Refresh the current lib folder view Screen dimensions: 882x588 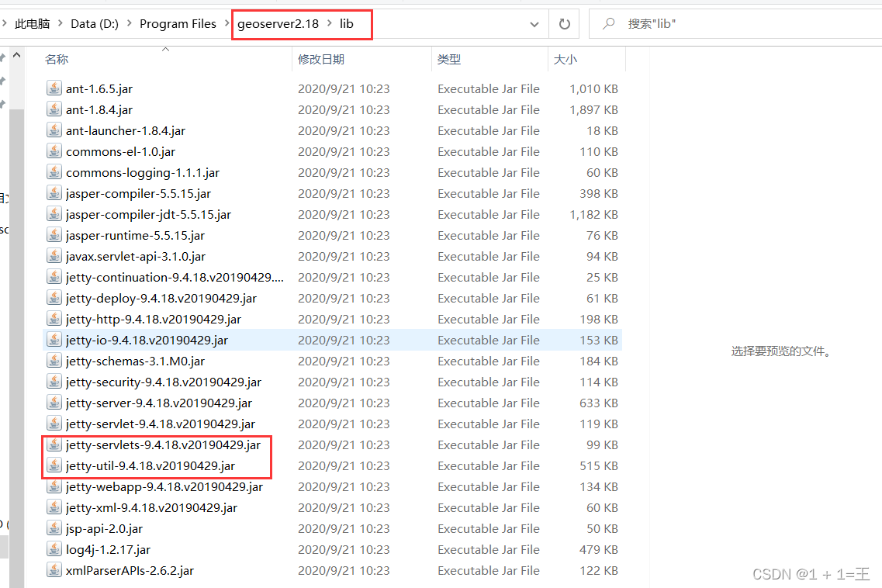[564, 24]
